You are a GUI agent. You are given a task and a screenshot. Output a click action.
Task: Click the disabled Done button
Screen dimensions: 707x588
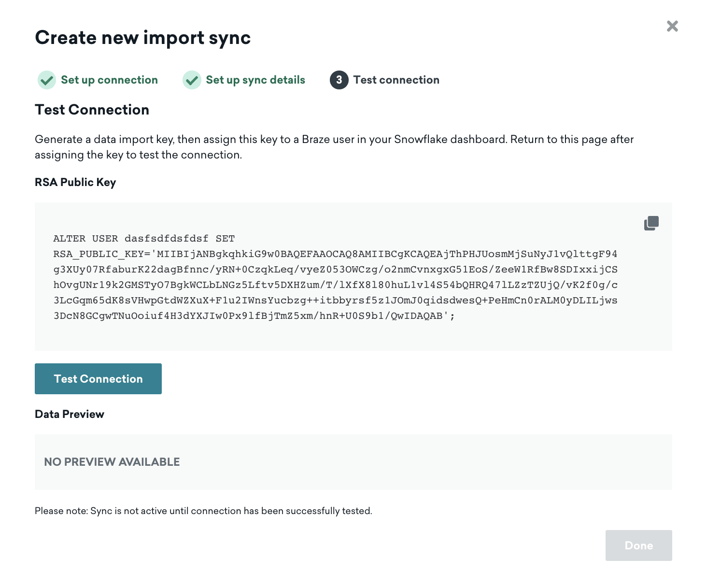tap(638, 545)
